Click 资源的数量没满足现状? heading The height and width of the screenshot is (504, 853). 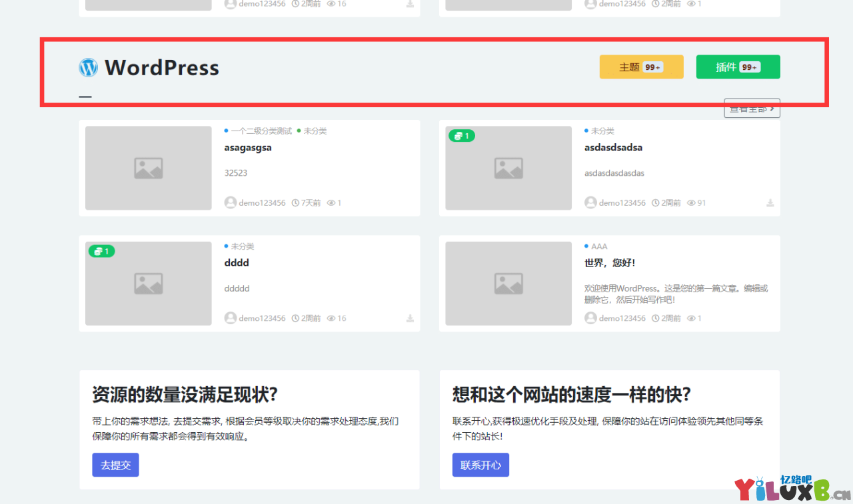tap(185, 394)
